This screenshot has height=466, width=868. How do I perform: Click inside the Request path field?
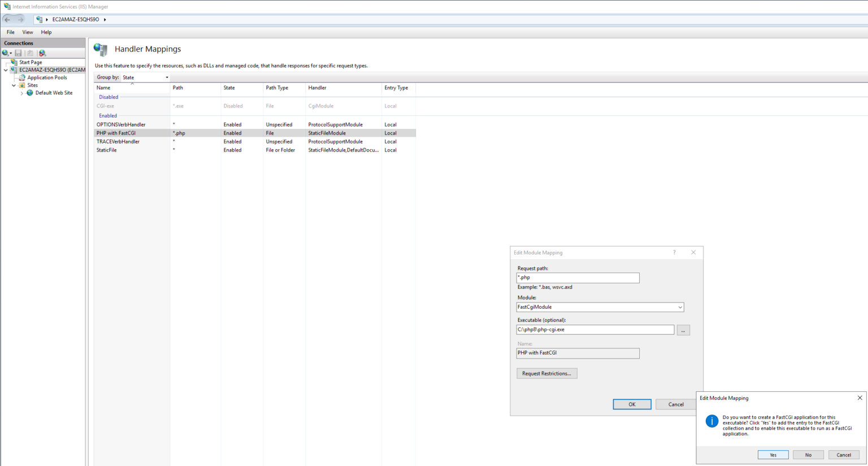pyautogui.click(x=578, y=278)
